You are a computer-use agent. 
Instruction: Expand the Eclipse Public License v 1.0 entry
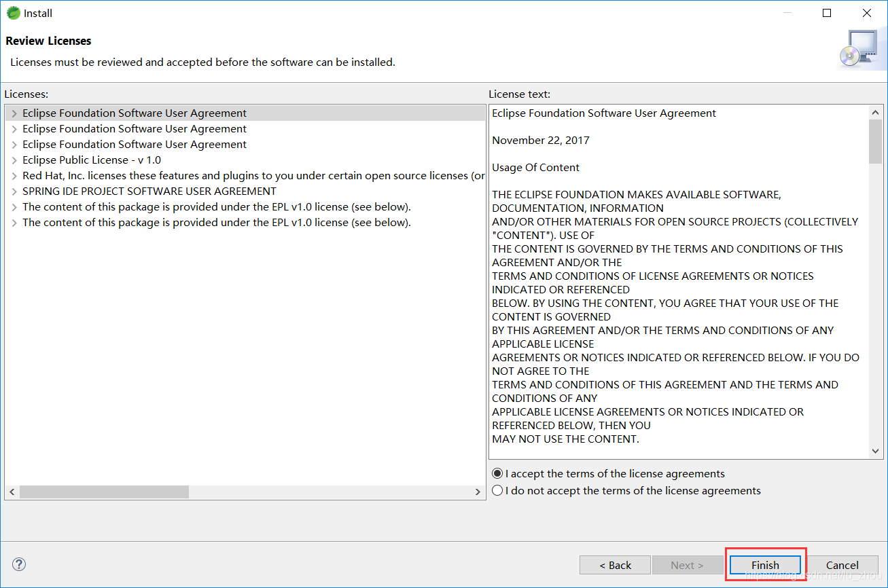[14, 160]
